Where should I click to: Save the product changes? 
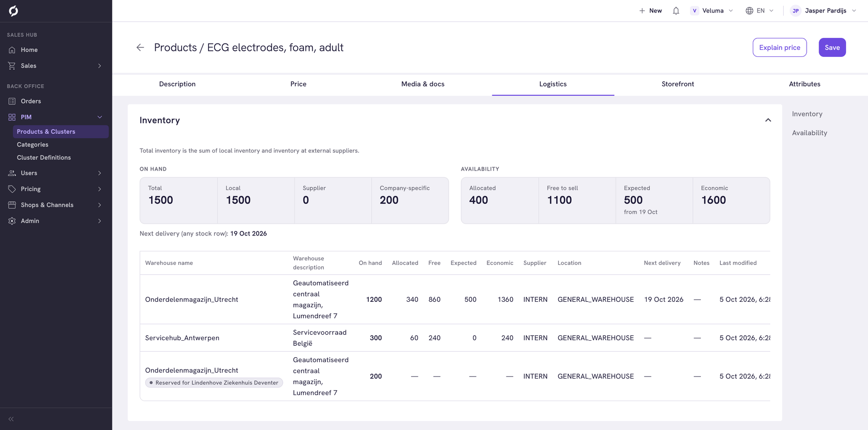coord(832,47)
